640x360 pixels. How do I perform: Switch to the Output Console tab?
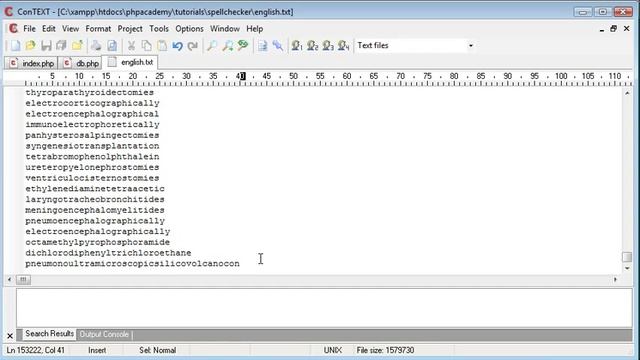(x=104, y=334)
